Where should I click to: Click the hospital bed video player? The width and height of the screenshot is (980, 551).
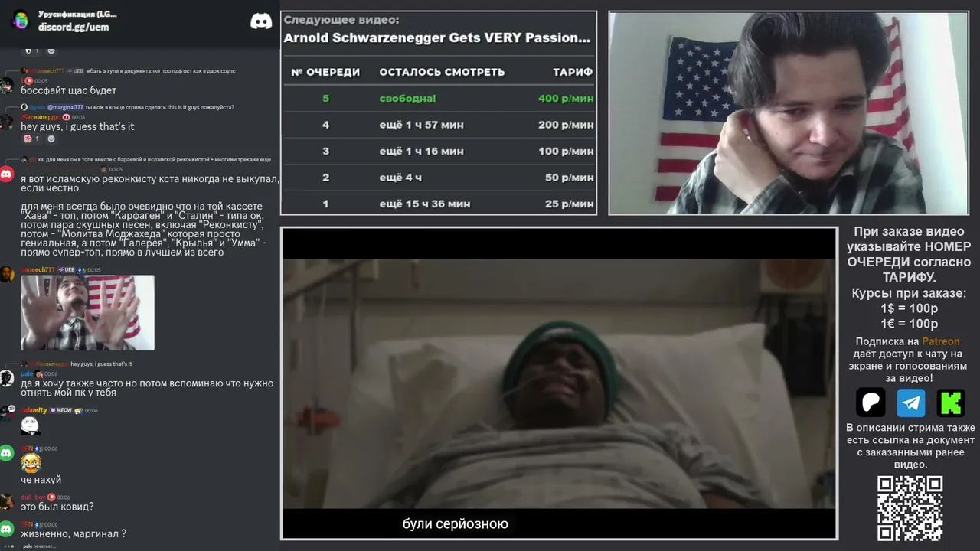(x=559, y=383)
